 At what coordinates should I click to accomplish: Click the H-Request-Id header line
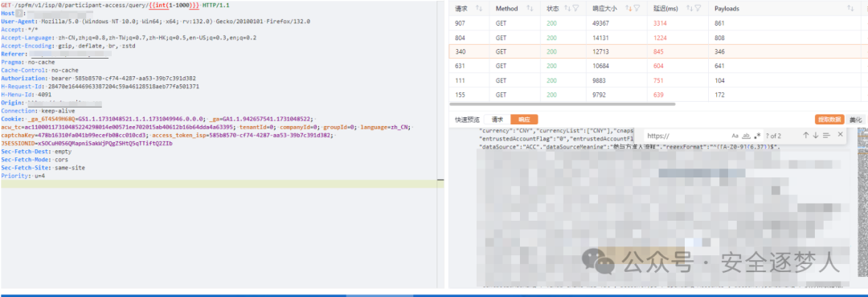point(100,87)
